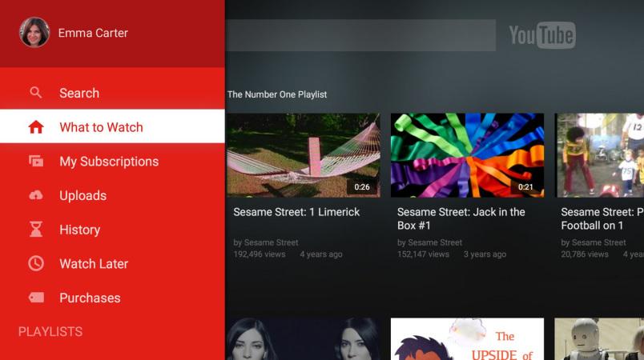Play the colorful ribbons thumbnail video
The image size is (644, 360).
(467, 155)
